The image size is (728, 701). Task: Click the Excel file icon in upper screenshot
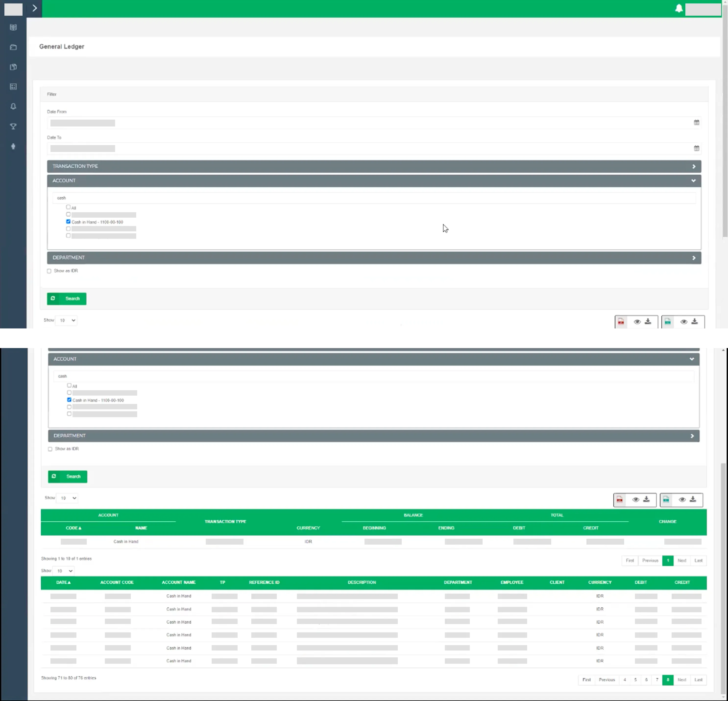tap(667, 322)
